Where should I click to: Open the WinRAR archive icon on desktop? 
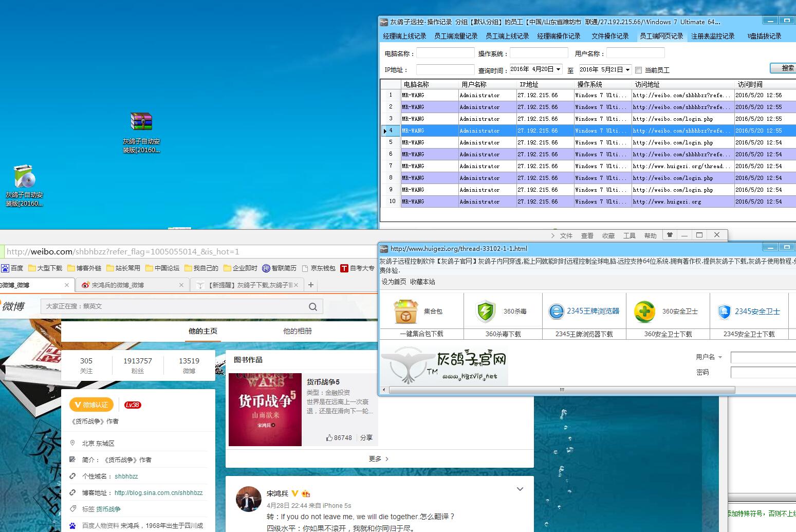pos(141,122)
